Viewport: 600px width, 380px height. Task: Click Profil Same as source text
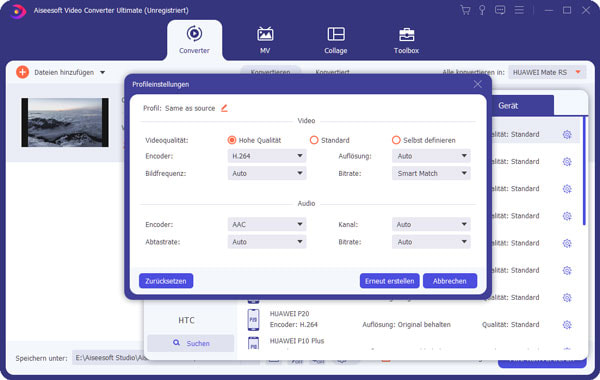click(179, 108)
